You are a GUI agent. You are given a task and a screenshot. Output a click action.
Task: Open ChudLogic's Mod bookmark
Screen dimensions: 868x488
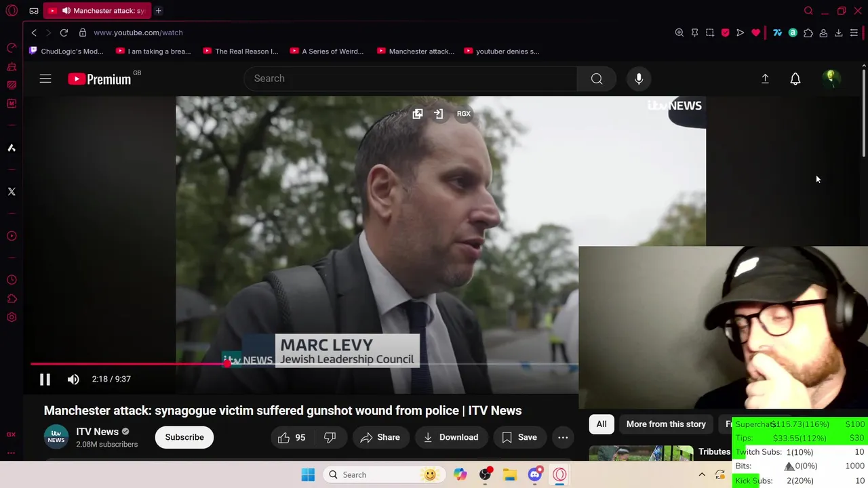pos(66,51)
